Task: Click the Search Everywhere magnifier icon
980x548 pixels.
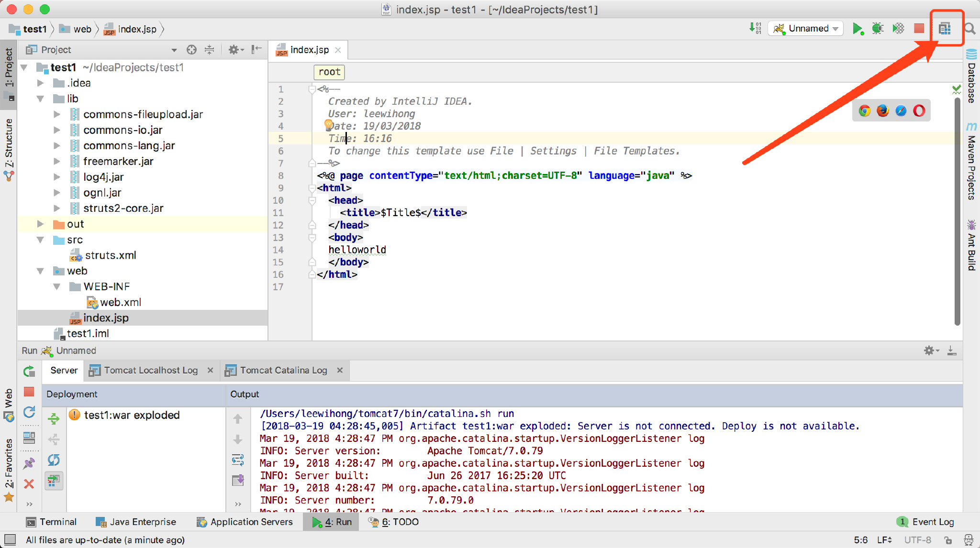Action: pos(970,29)
